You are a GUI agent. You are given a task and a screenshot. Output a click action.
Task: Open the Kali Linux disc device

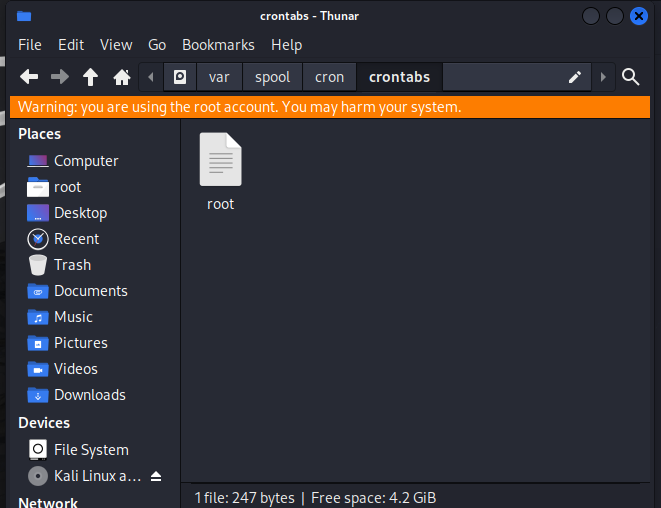pyautogui.click(x=84, y=476)
